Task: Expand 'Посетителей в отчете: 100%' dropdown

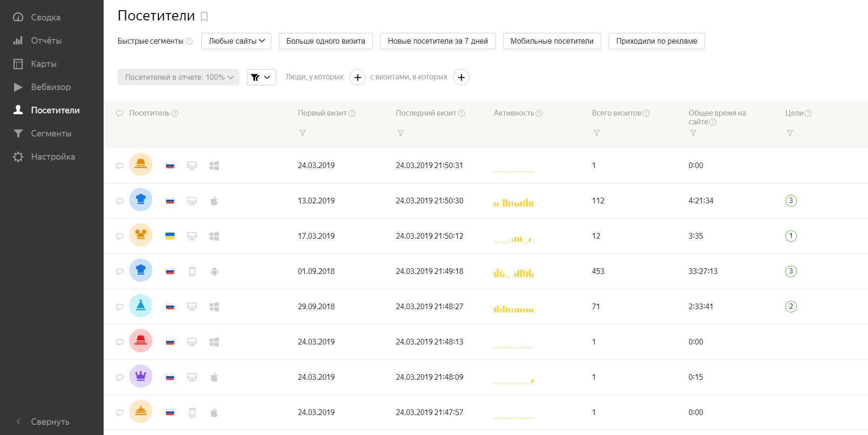Action: click(x=178, y=78)
